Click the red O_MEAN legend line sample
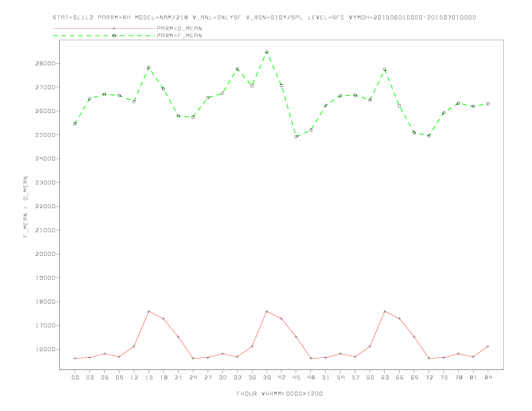Viewport: 532px width, 411px height. tap(104, 28)
